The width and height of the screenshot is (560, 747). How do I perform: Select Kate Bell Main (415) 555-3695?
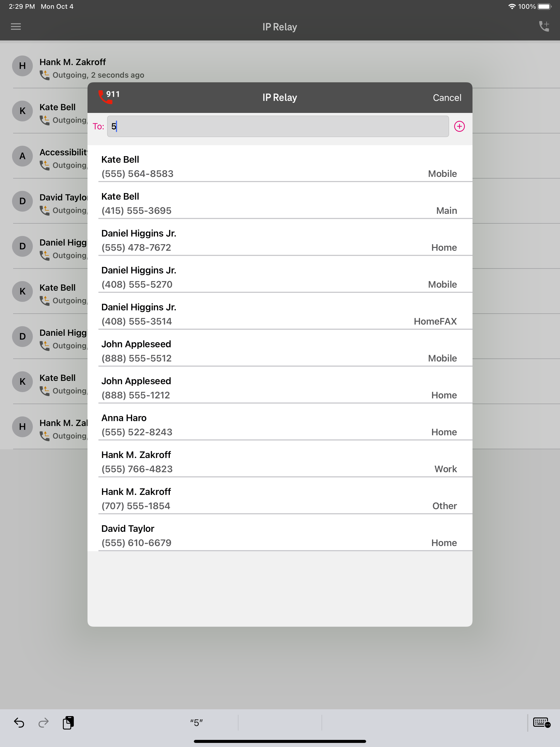point(279,203)
